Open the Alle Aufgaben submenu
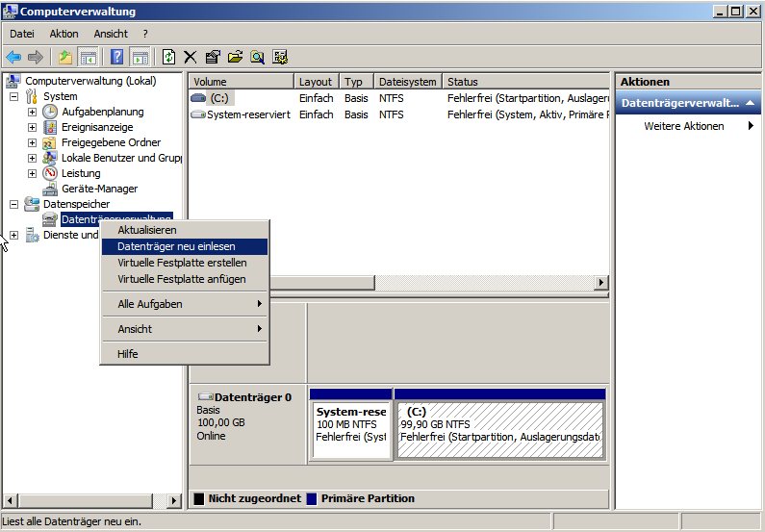 click(x=184, y=304)
